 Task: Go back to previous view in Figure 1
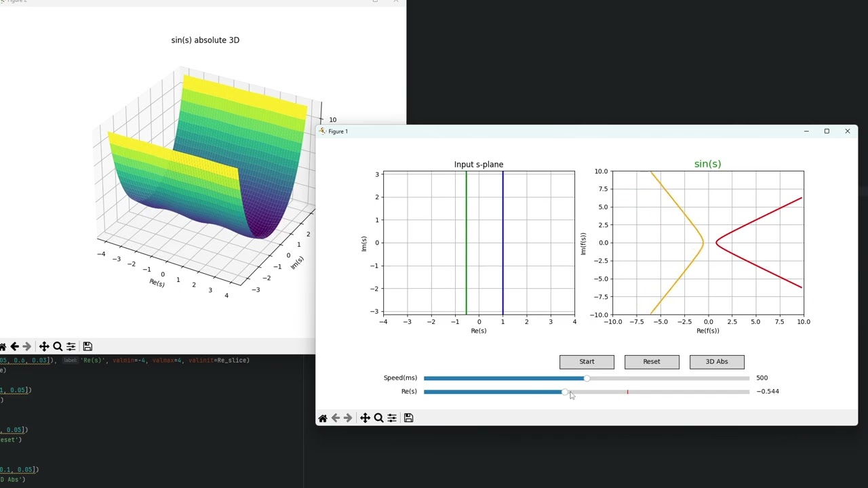336,418
